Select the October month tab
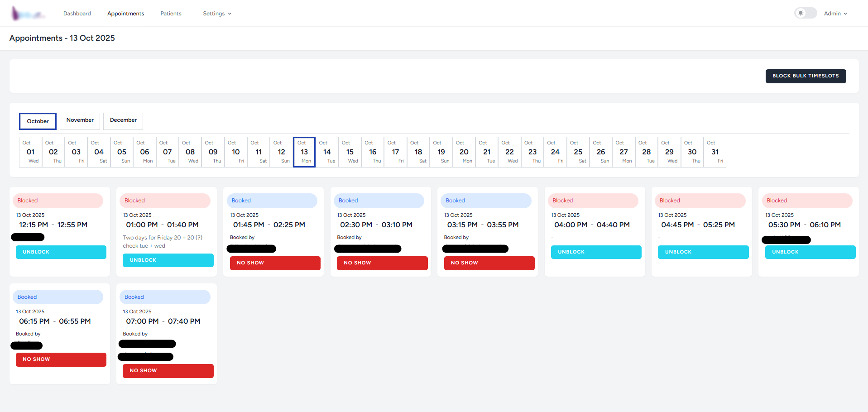This screenshot has height=412, width=868. [x=38, y=121]
